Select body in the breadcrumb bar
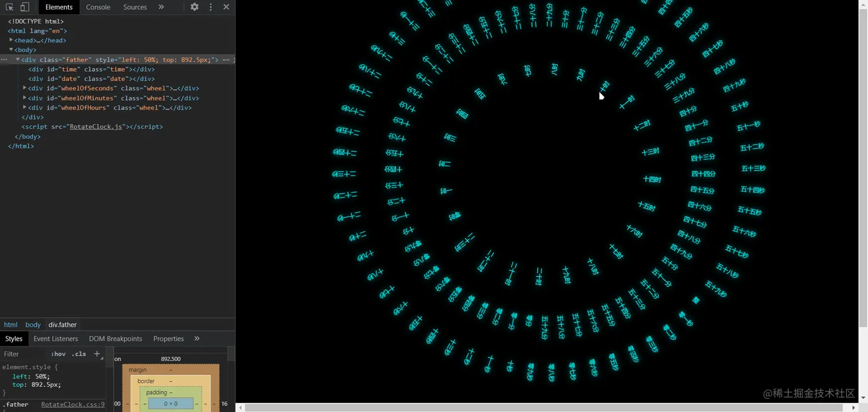The image size is (868, 412). pyautogui.click(x=33, y=325)
